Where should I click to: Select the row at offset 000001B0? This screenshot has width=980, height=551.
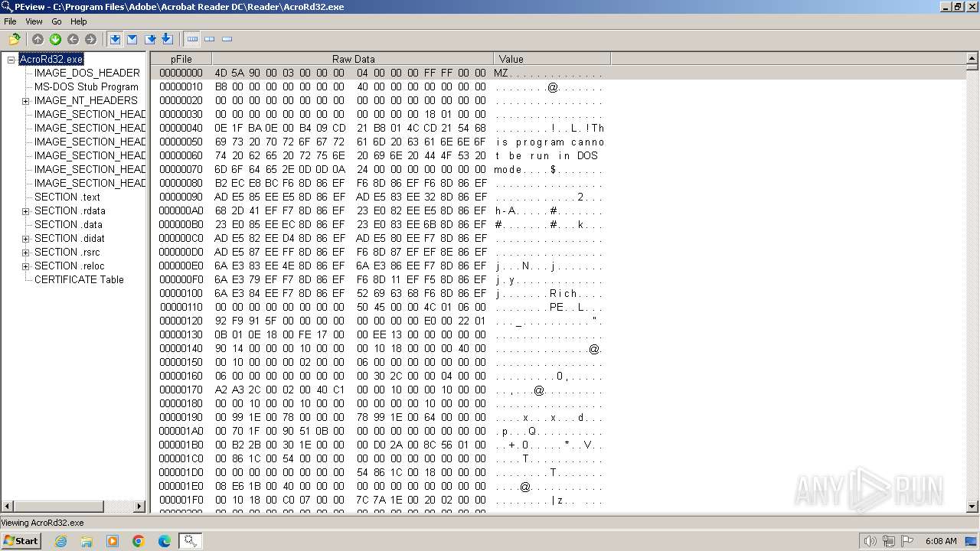point(558,445)
